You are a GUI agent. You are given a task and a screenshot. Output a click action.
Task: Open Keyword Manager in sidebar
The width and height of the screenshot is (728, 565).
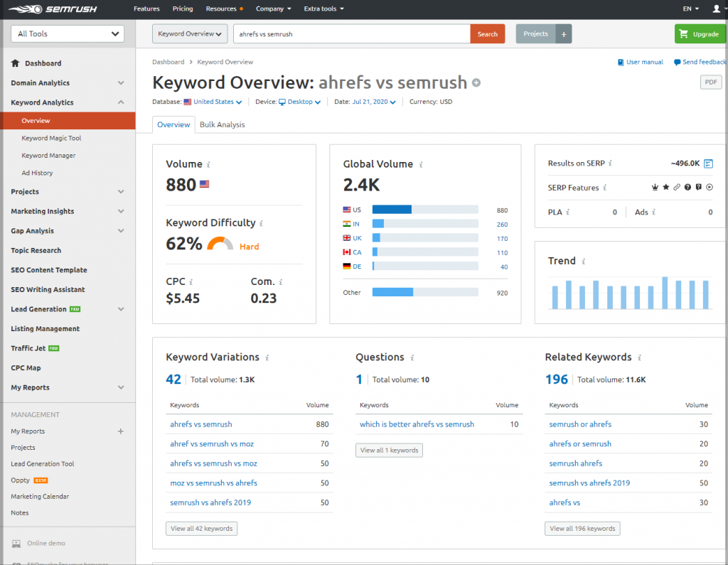[x=48, y=156]
